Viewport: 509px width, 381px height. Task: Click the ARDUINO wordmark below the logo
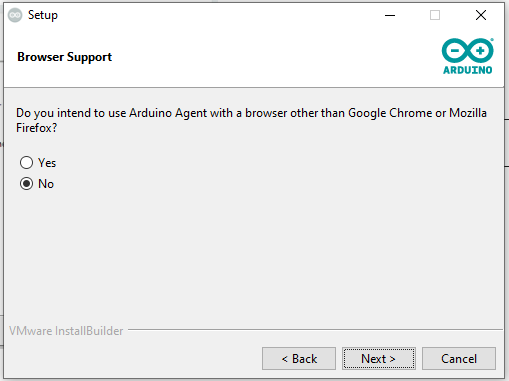pyautogui.click(x=468, y=70)
